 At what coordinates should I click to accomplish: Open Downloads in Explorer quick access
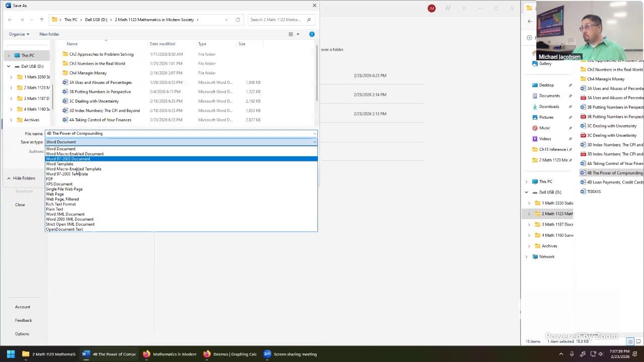(x=549, y=107)
